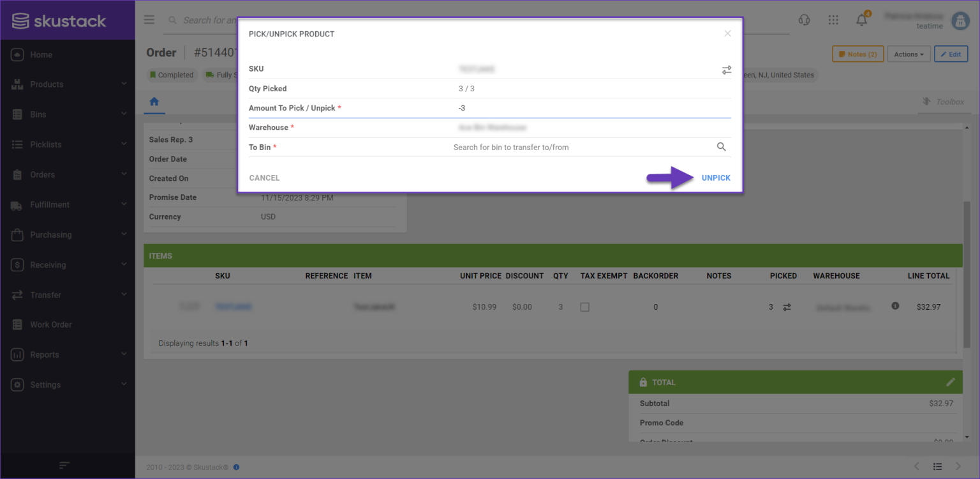Click the info icon beside the warehouse name

click(895, 306)
